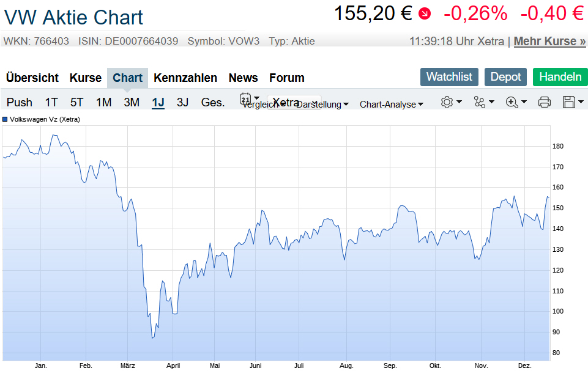Select the 1T time range
Viewport: 588px width, 371px height.
(51, 102)
